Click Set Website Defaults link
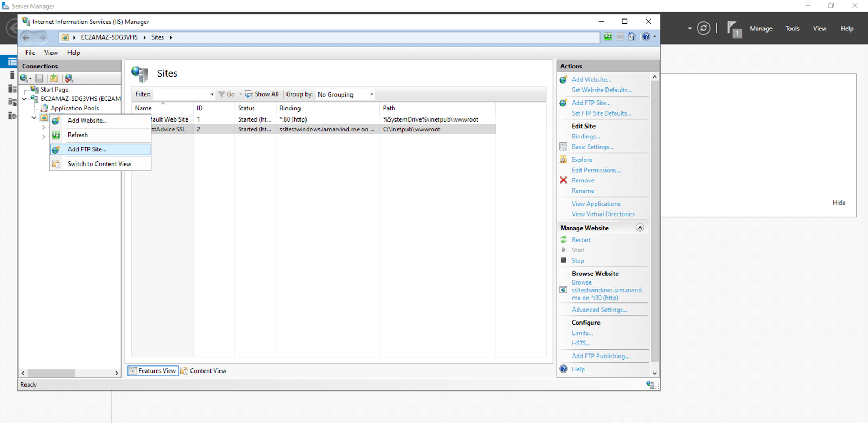 coord(602,90)
